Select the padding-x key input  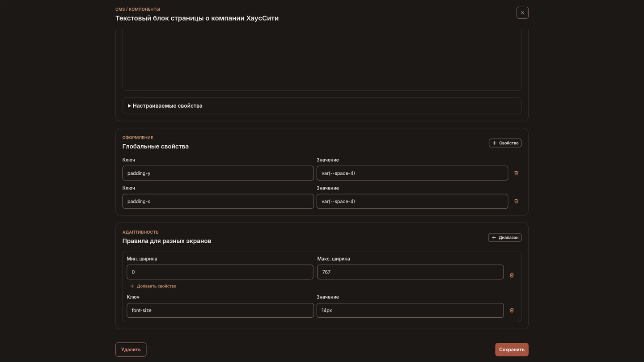pos(218,201)
